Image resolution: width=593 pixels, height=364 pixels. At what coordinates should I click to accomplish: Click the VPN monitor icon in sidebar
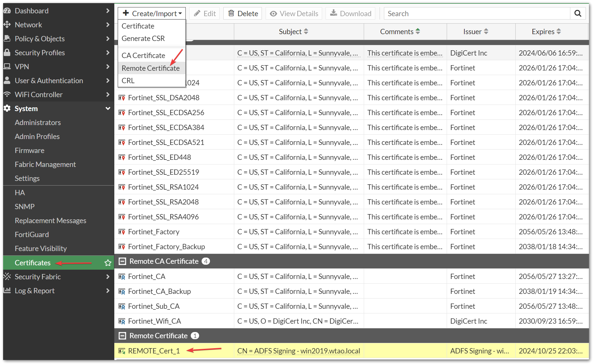coord(7,67)
